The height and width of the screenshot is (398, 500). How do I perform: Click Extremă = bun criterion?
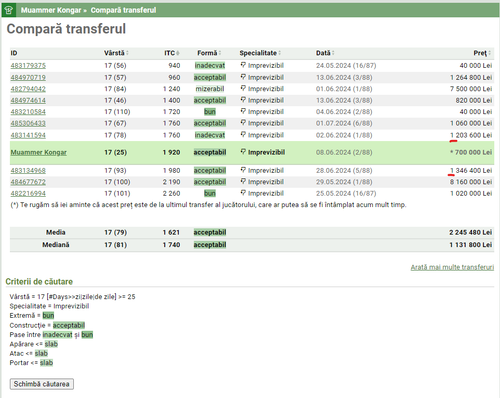[x=32, y=316]
